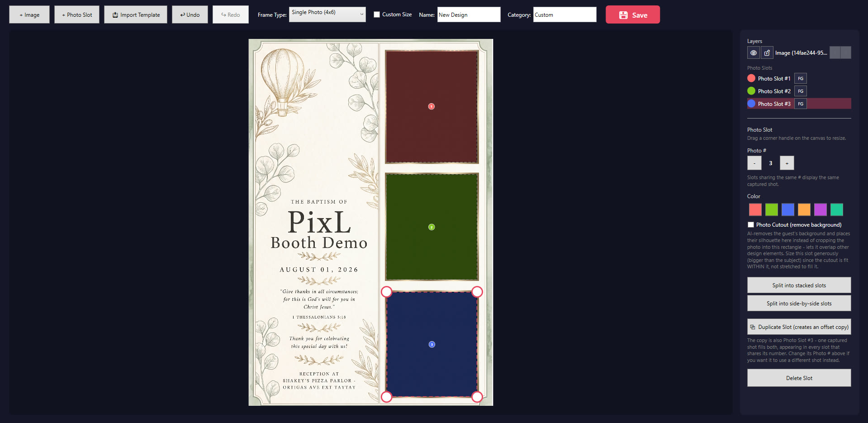Click the Photo # value 3

click(771, 163)
